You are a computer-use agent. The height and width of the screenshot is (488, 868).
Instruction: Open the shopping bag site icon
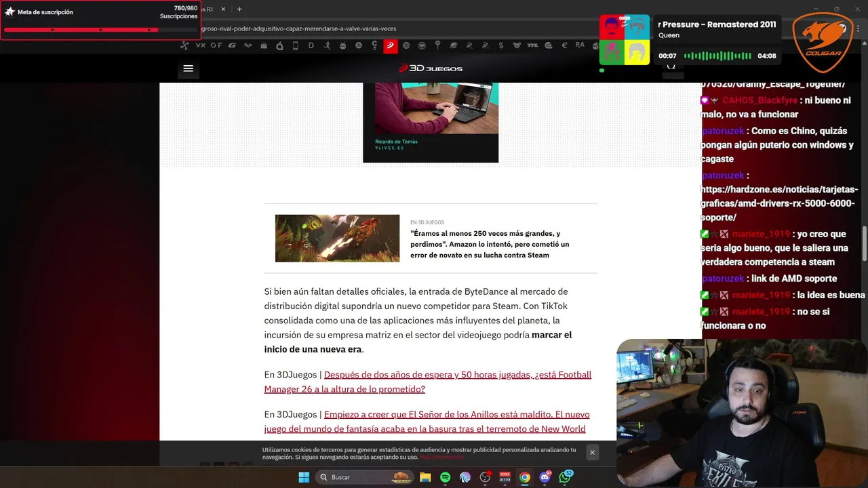[263, 45]
